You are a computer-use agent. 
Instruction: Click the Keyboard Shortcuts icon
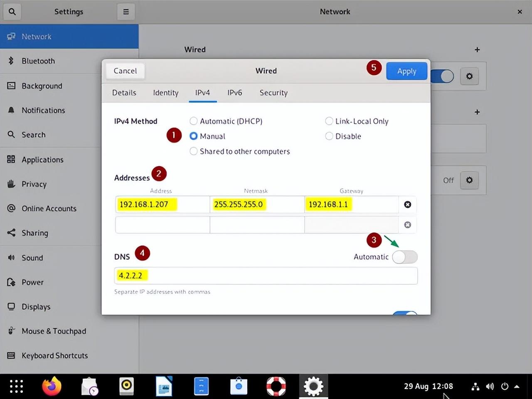point(11,355)
